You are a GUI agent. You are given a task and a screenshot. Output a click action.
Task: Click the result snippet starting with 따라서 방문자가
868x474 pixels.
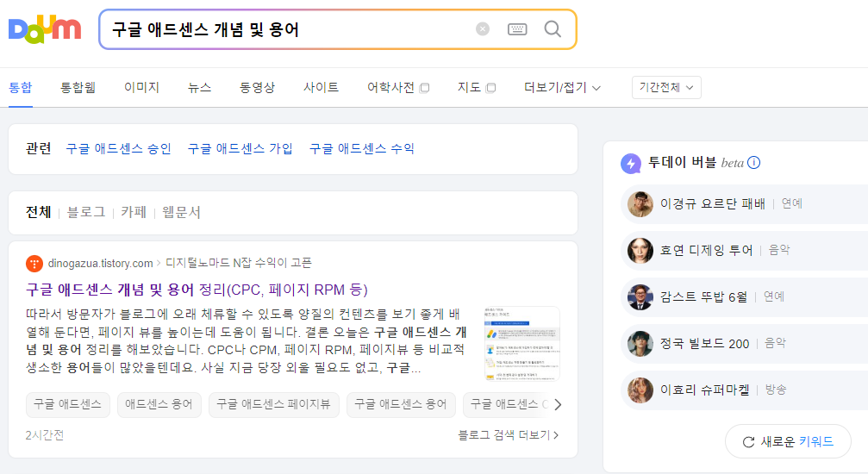pyautogui.click(x=247, y=341)
